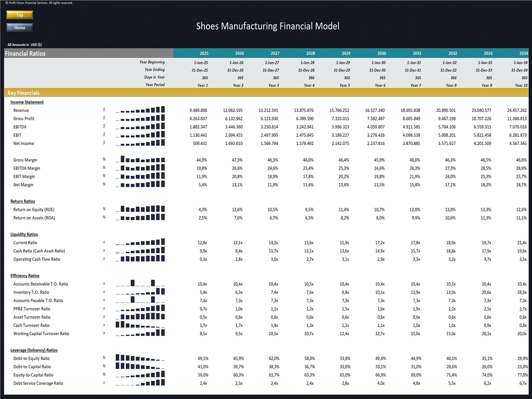
Task: Collapse the Efficiency Ratios group
Action: (x=25, y=276)
